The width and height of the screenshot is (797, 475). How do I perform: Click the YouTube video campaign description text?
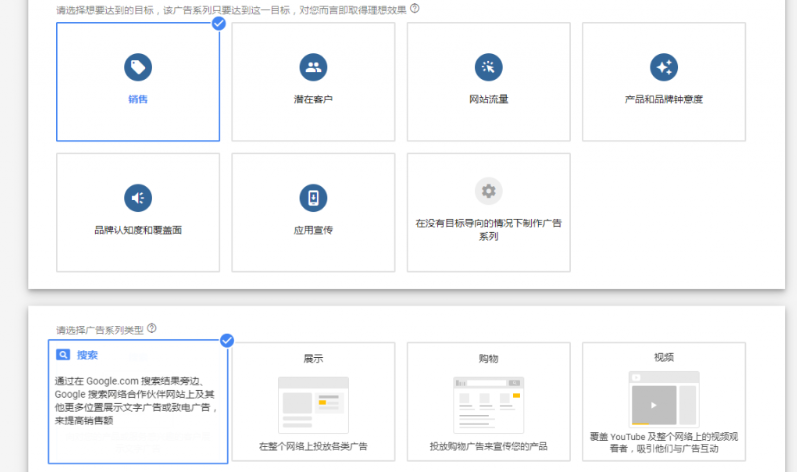click(x=664, y=442)
